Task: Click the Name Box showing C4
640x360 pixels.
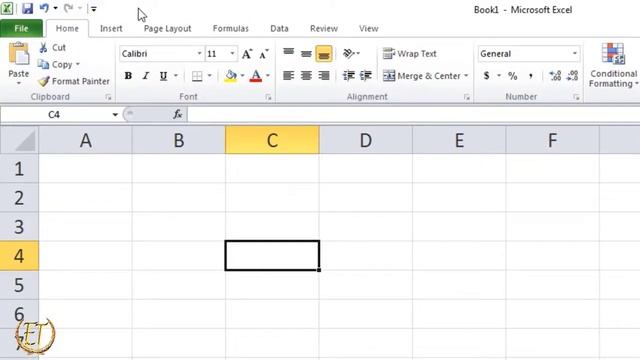Action: [x=54, y=115]
